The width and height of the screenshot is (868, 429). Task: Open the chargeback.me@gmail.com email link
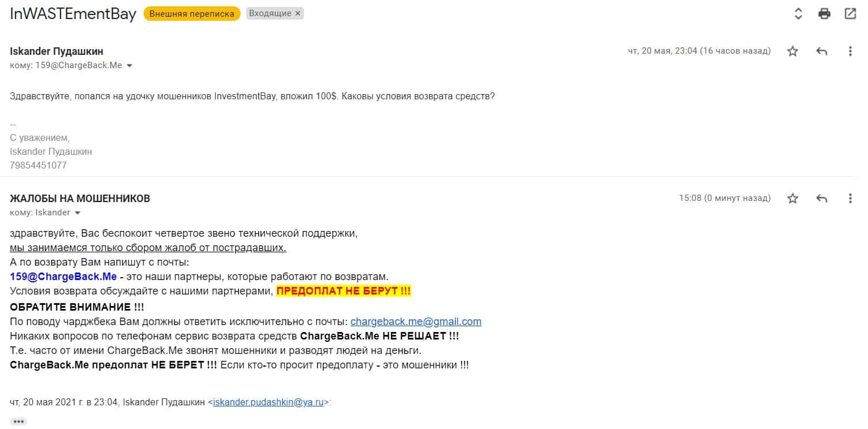tap(416, 322)
